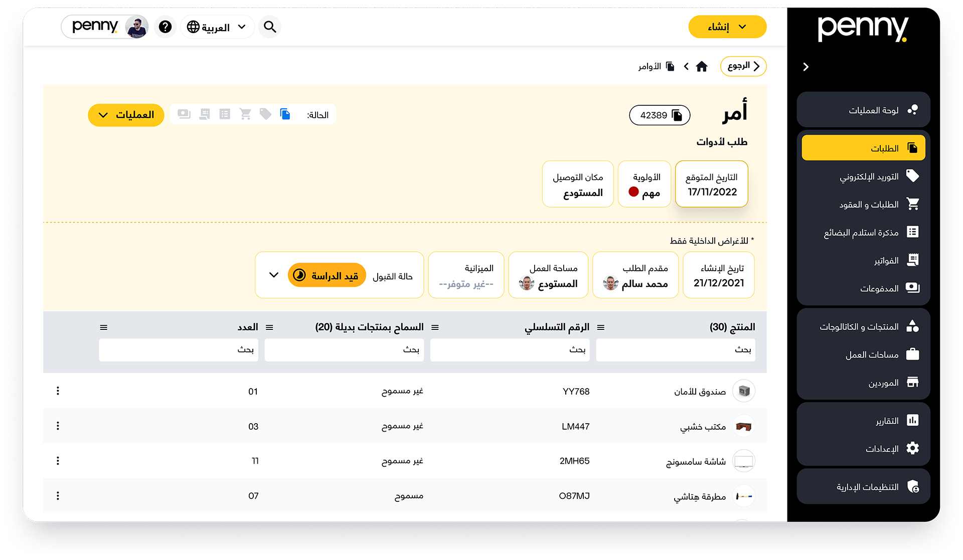The height and width of the screenshot is (560, 963).
Task: Click the الأوامر breadcrumb link
Action: [656, 66]
